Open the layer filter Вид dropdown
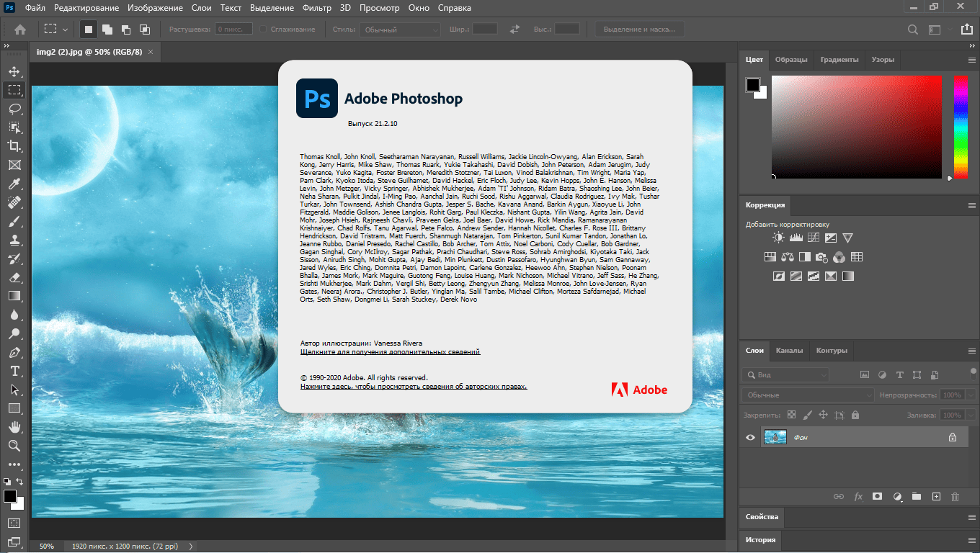 (x=785, y=375)
